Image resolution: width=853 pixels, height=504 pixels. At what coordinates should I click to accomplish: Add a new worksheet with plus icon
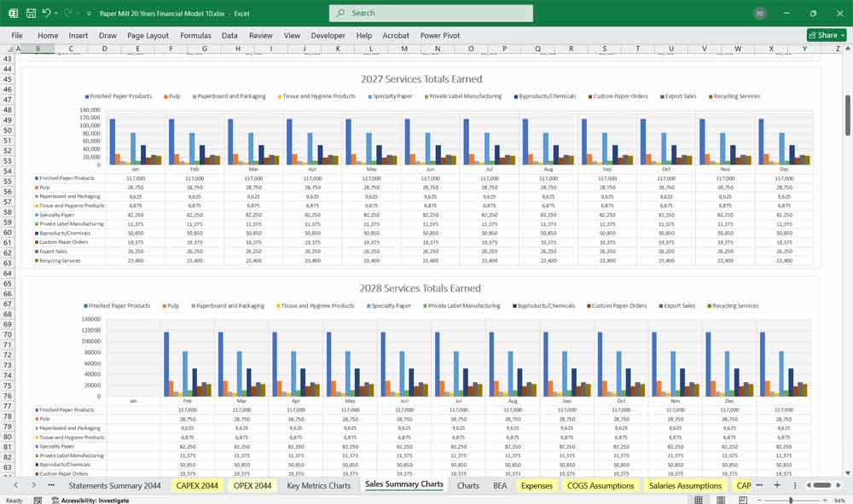point(776,484)
